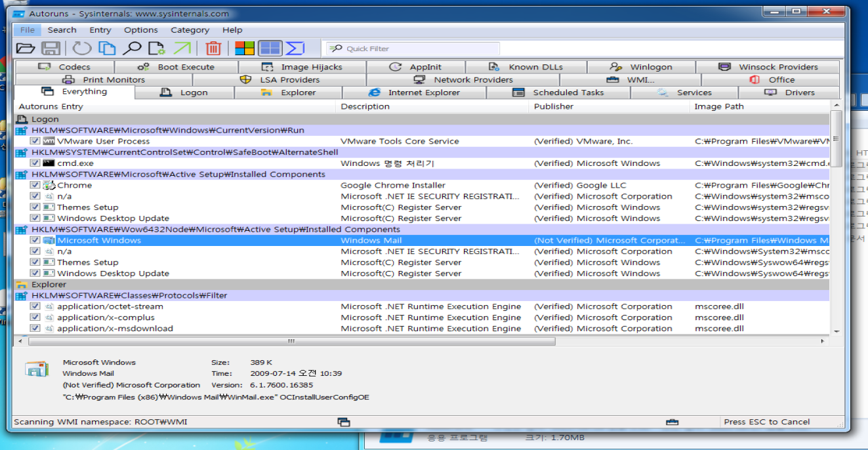Toggle the highlighted Microsoft Windows row checkbox
The height and width of the screenshot is (450, 868).
35,240
